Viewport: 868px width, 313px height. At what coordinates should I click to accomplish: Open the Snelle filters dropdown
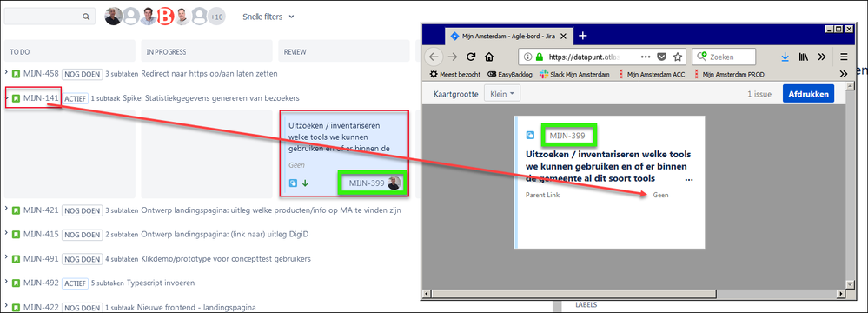[268, 17]
